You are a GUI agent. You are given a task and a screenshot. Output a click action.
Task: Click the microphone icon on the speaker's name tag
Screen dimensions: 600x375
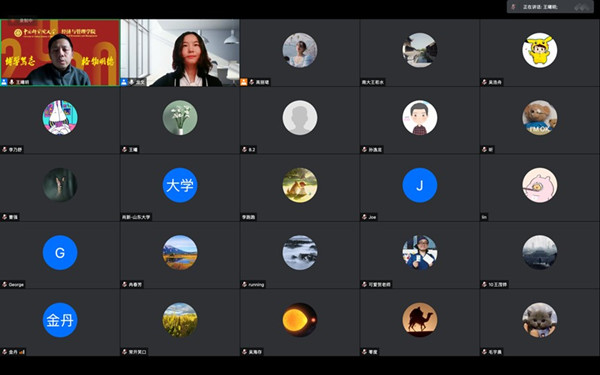point(12,82)
